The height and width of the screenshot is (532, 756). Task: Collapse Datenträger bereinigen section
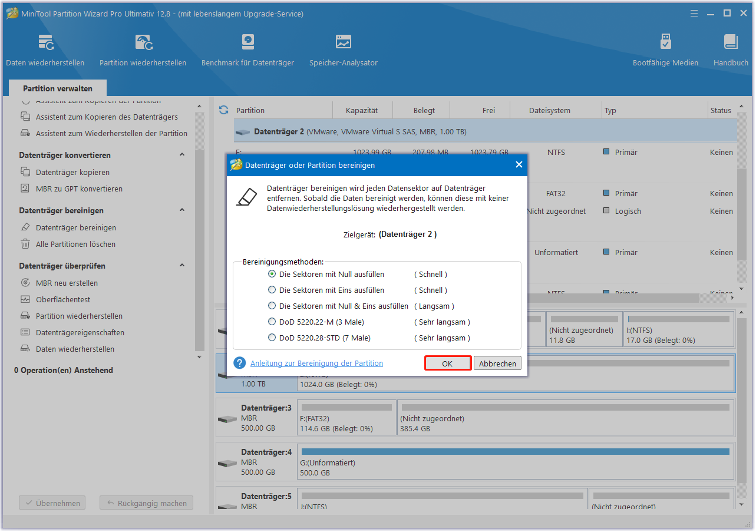(x=182, y=210)
